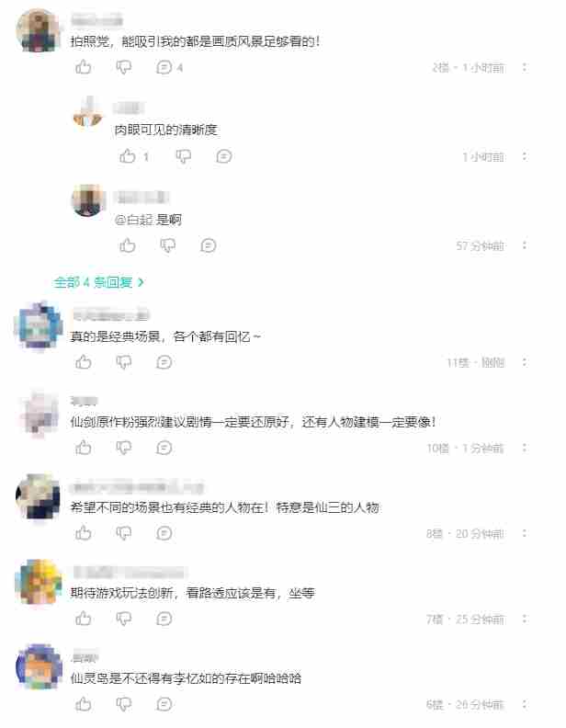Open avatar of the 仙灵岛 commenter
Screen dimensions: 566x728
point(39,666)
